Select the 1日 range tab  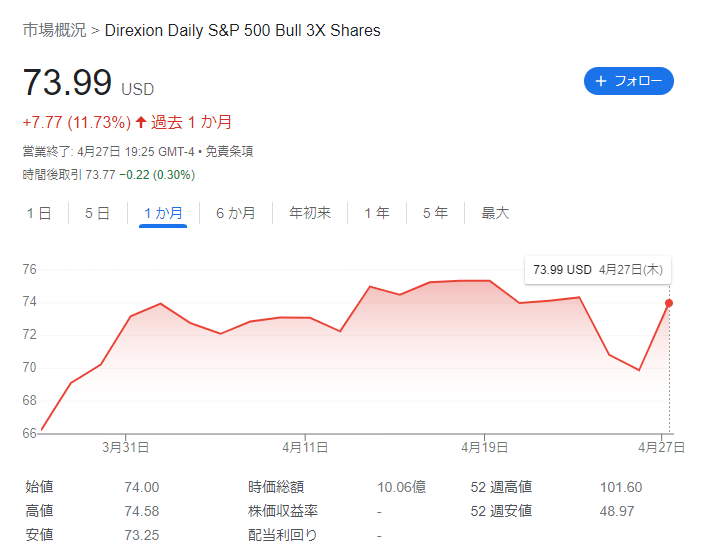click(x=39, y=213)
